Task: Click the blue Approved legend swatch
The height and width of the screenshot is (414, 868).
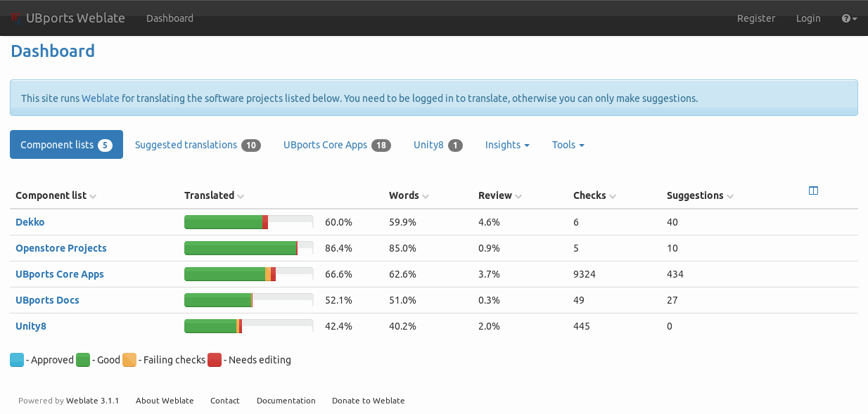Action: pyautogui.click(x=16, y=359)
